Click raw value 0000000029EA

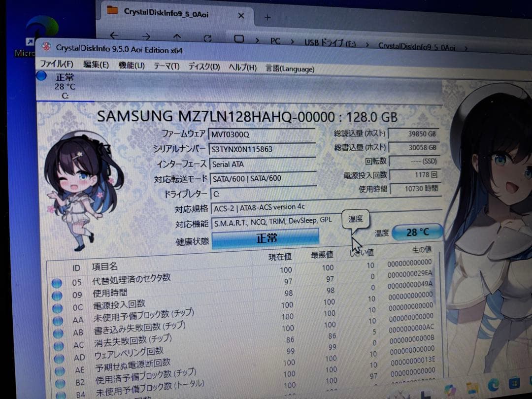(410, 274)
